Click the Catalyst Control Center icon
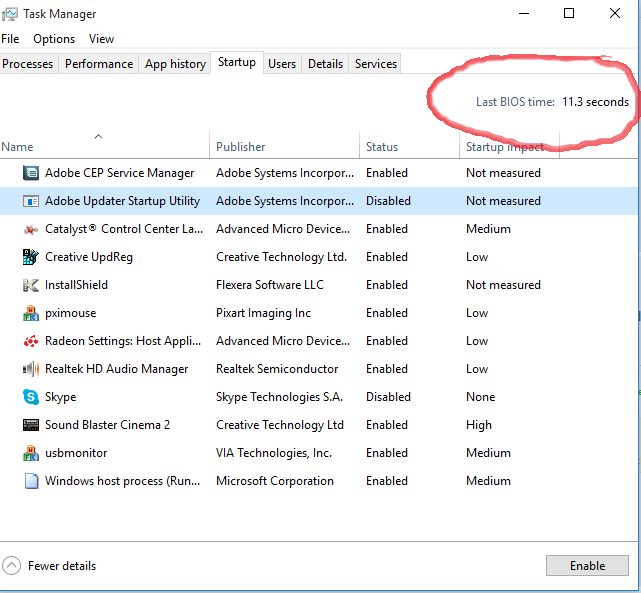The image size is (641, 593). point(31,229)
